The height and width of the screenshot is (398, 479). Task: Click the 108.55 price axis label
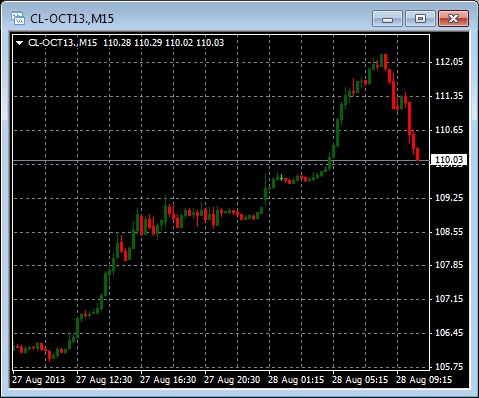tap(449, 232)
